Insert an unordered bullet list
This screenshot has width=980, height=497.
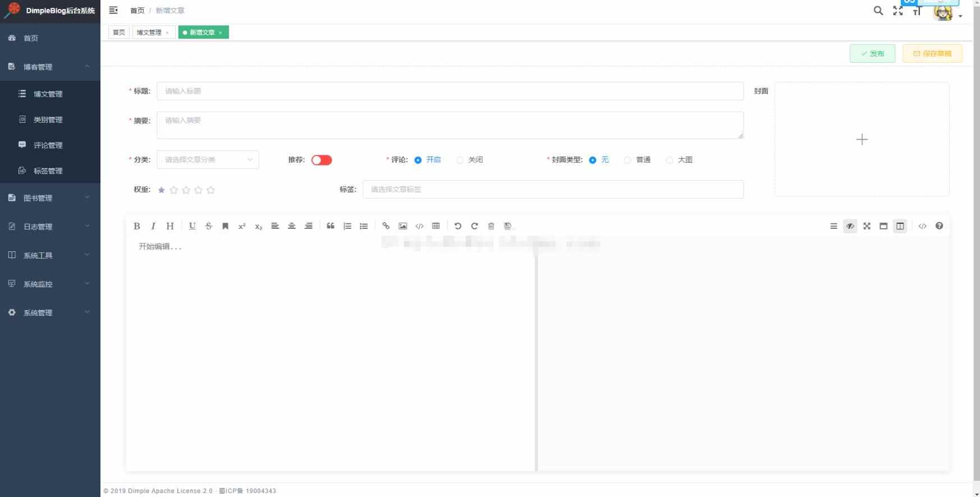[x=364, y=226]
